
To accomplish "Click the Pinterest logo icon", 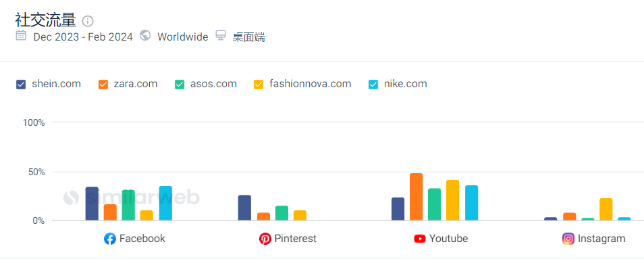I will coord(265,239).
